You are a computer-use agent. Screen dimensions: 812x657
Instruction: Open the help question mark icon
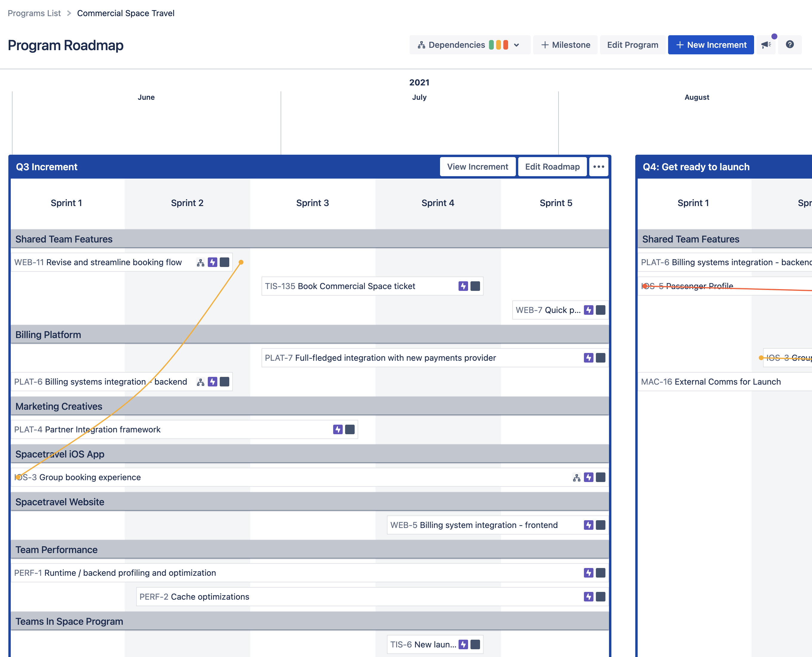tap(790, 45)
